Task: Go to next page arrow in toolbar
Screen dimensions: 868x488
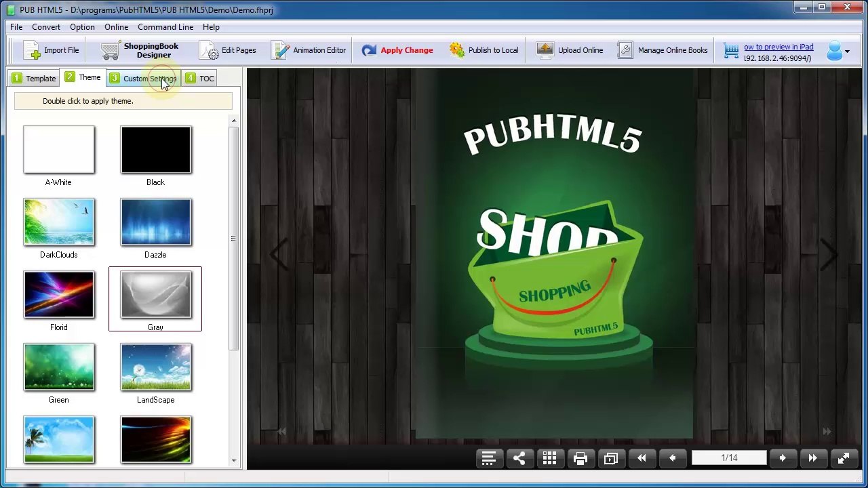Action: pos(782,458)
